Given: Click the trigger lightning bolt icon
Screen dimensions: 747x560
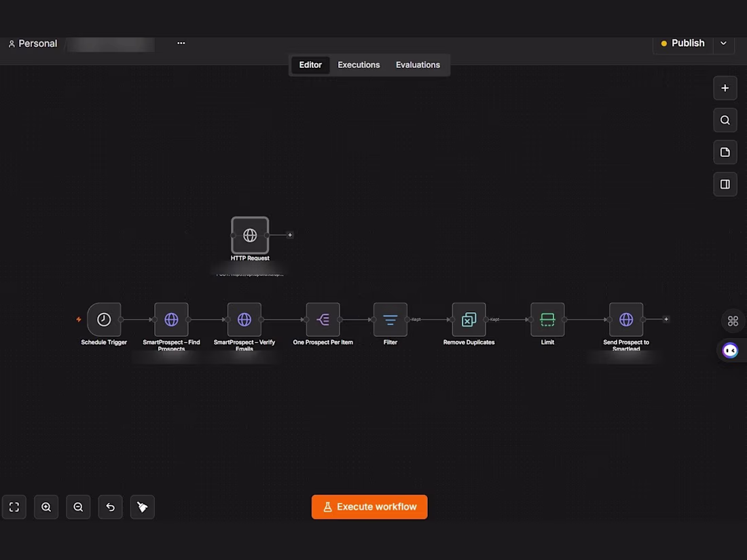Looking at the screenshot, I should 79,320.
